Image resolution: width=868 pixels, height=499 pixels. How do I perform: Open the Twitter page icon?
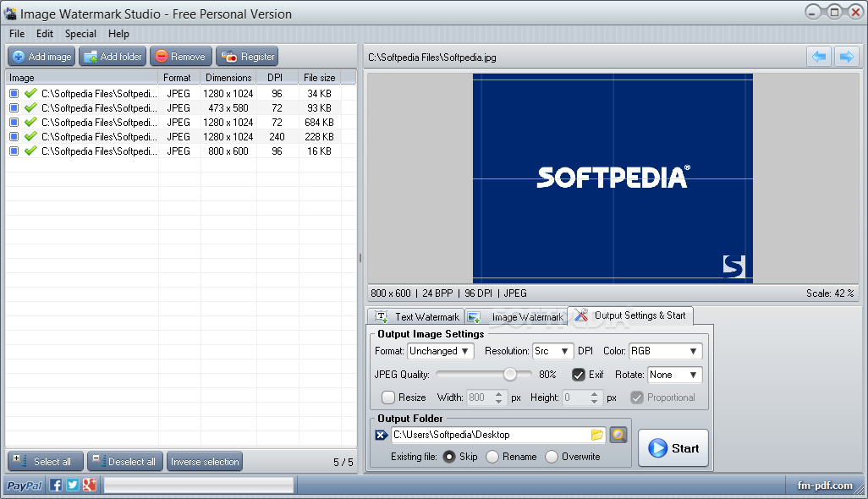coord(73,485)
